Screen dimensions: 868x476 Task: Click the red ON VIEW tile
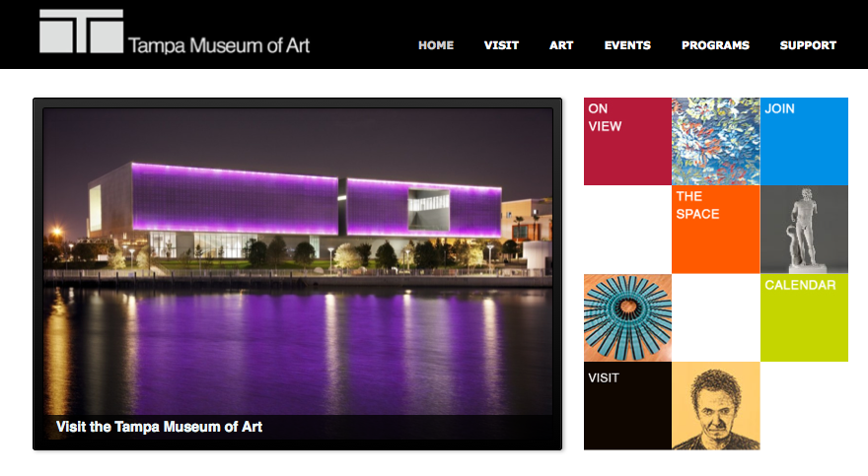(x=627, y=142)
